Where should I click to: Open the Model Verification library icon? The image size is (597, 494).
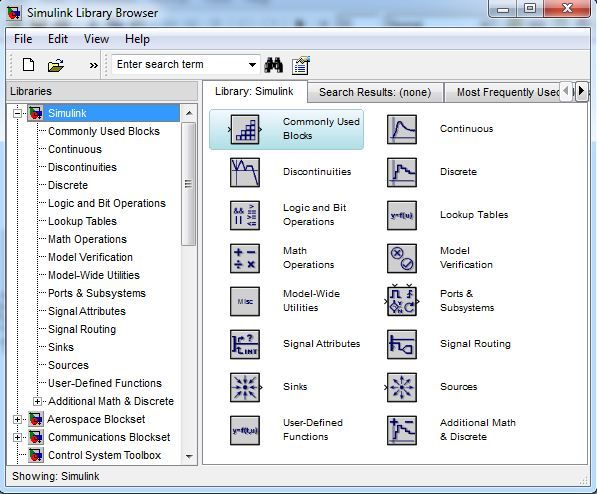[x=402, y=259]
